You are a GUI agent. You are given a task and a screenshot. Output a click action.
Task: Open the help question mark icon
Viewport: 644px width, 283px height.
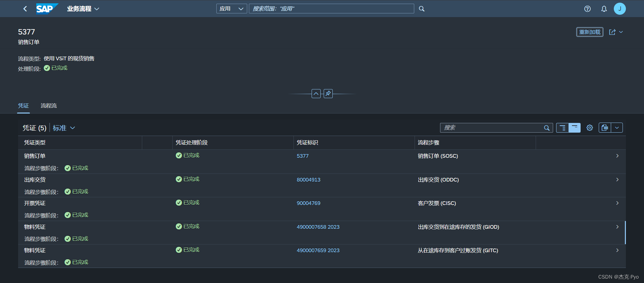click(587, 9)
